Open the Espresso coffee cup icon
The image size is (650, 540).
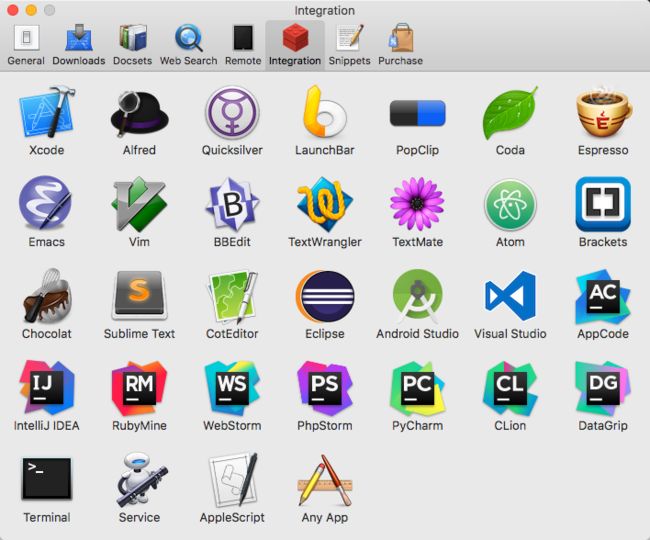pyautogui.click(x=603, y=112)
